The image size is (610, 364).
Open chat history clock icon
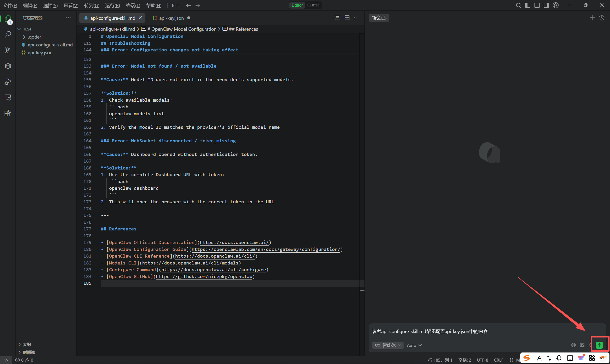coord(602,18)
